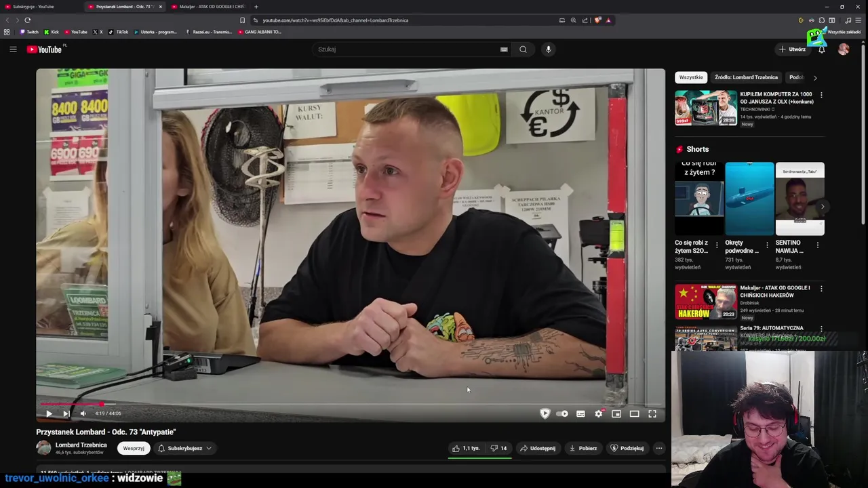Open 'Co się robi z żytem' Short
The image size is (868, 488).
[699, 199]
